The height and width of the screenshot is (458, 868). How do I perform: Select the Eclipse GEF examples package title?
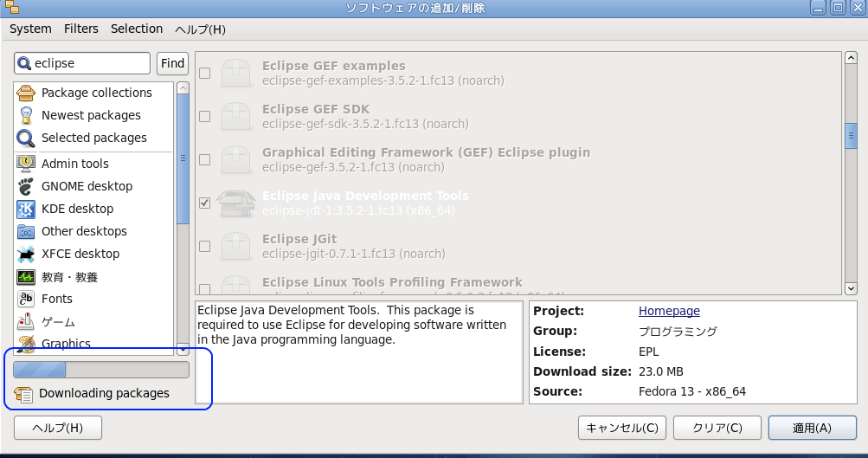pyautogui.click(x=334, y=66)
